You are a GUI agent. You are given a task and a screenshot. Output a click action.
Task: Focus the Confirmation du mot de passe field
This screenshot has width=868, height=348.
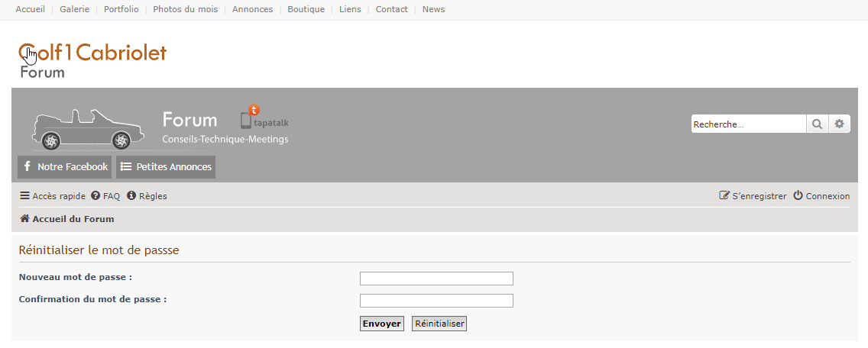point(436,301)
